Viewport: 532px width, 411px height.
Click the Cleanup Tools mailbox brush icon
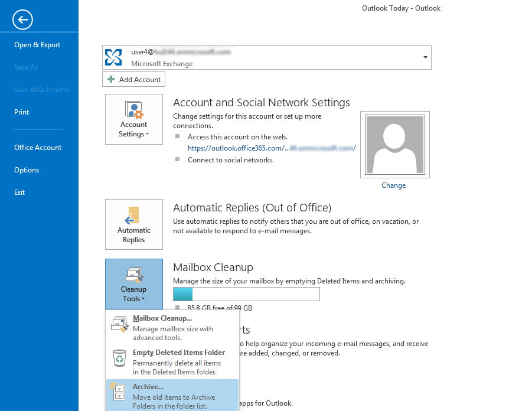point(135,276)
